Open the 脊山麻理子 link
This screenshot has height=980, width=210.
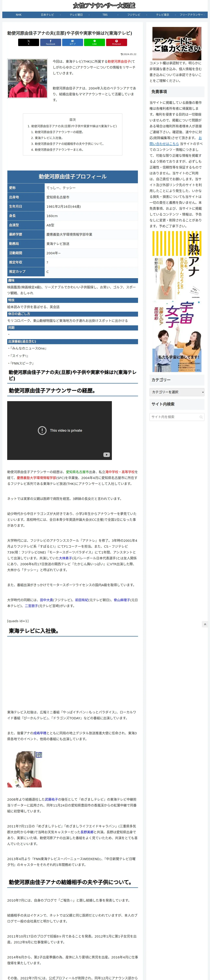pos(122,600)
